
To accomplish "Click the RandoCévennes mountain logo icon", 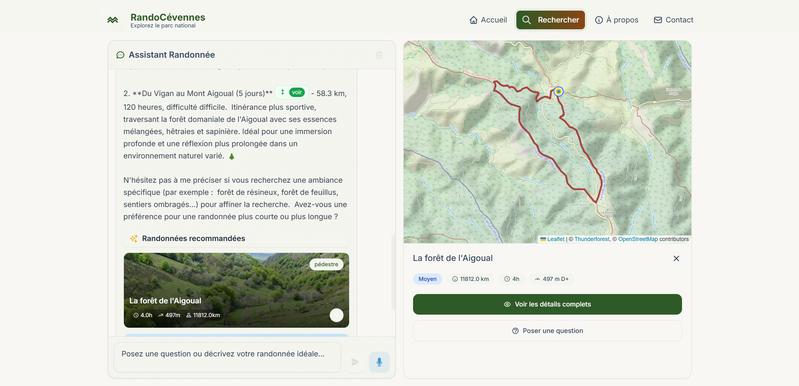I will [113, 20].
